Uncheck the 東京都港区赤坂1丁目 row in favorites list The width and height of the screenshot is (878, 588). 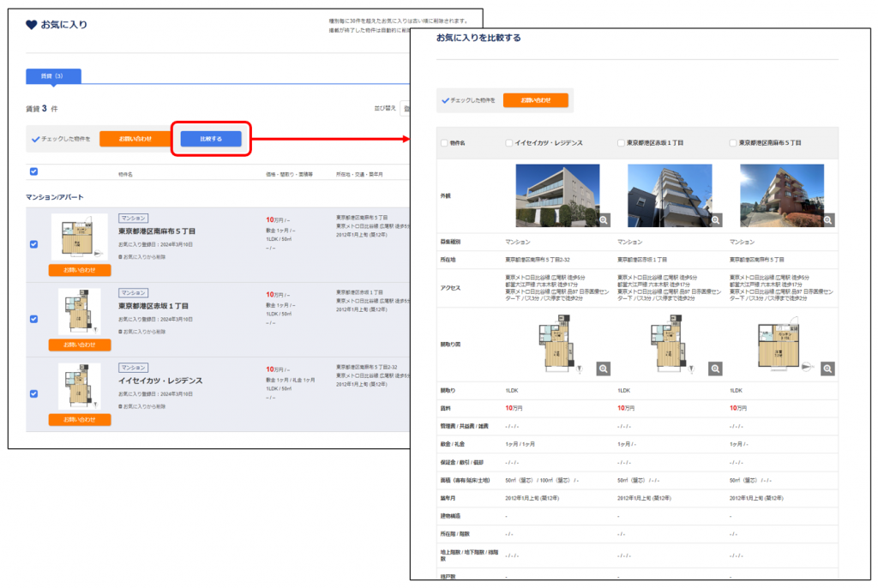tap(33, 319)
